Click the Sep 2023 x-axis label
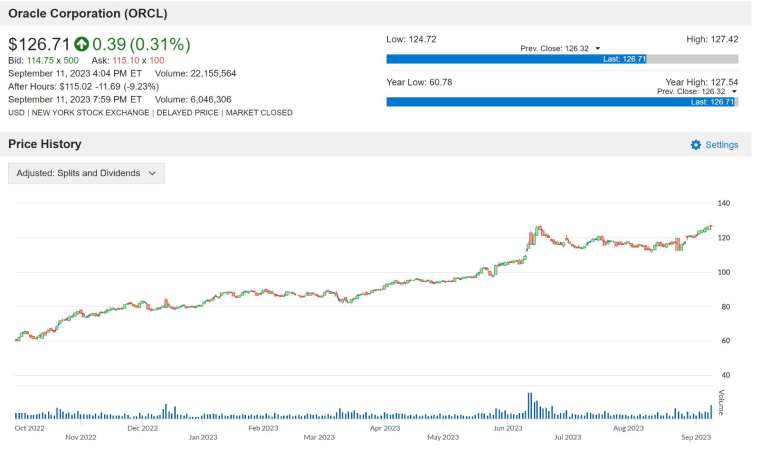760x450 pixels. coord(696,437)
